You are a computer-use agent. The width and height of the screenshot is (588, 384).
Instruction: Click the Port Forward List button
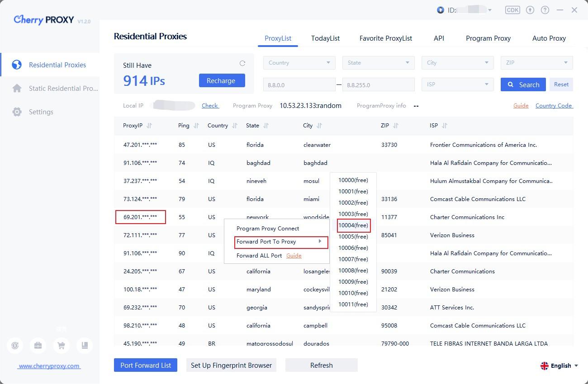point(146,365)
